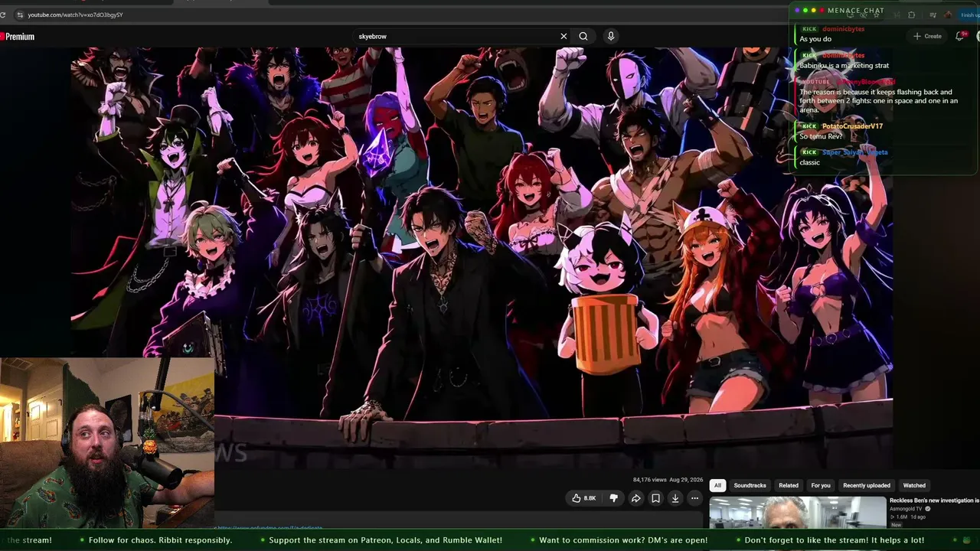
Task: Go to YouTube Premium home logo
Action: pyautogui.click(x=17, y=37)
